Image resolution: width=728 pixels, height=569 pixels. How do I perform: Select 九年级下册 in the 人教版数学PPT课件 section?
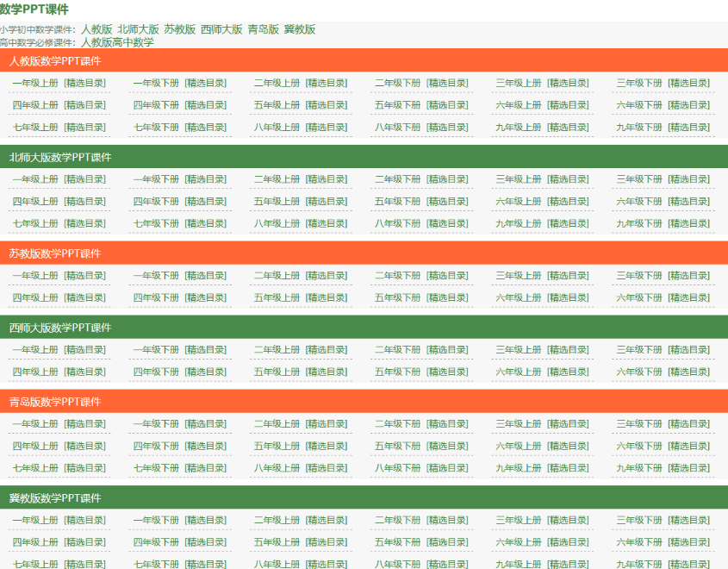pos(639,128)
